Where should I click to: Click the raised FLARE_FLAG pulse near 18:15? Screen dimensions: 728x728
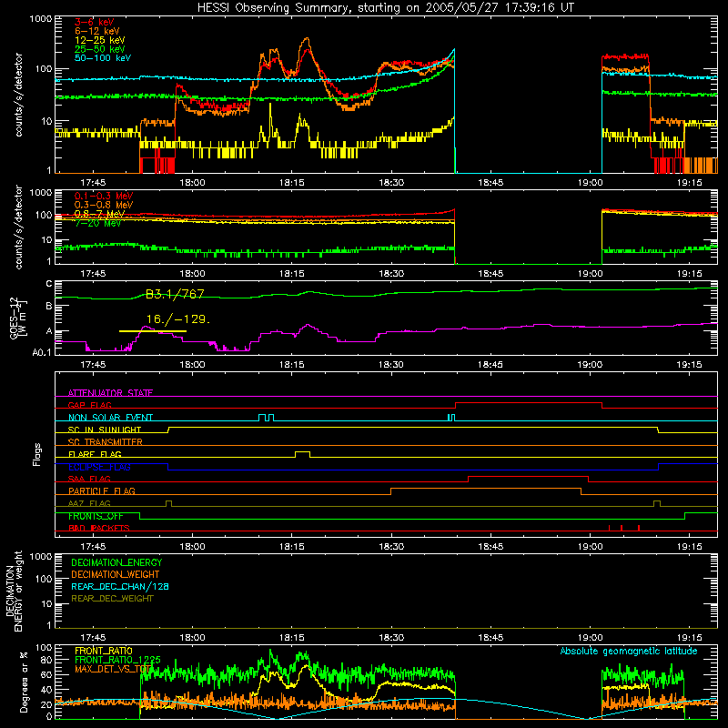click(x=303, y=453)
